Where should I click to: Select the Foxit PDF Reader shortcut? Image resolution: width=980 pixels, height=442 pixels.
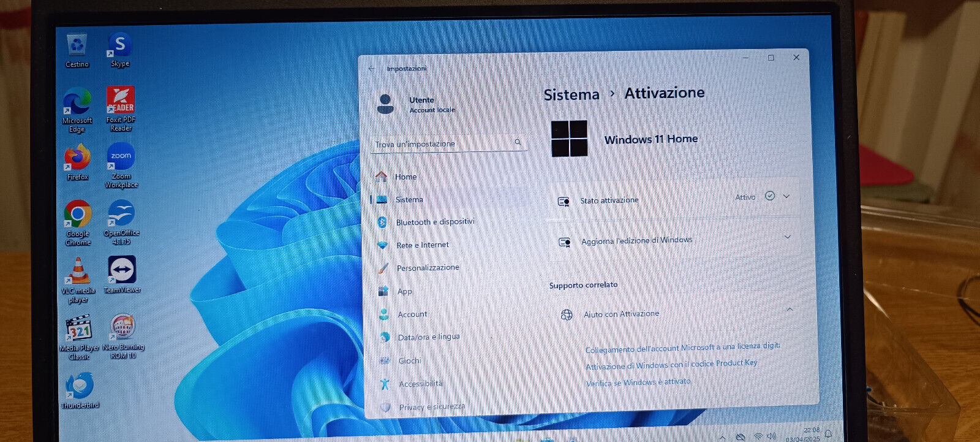pos(121,109)
